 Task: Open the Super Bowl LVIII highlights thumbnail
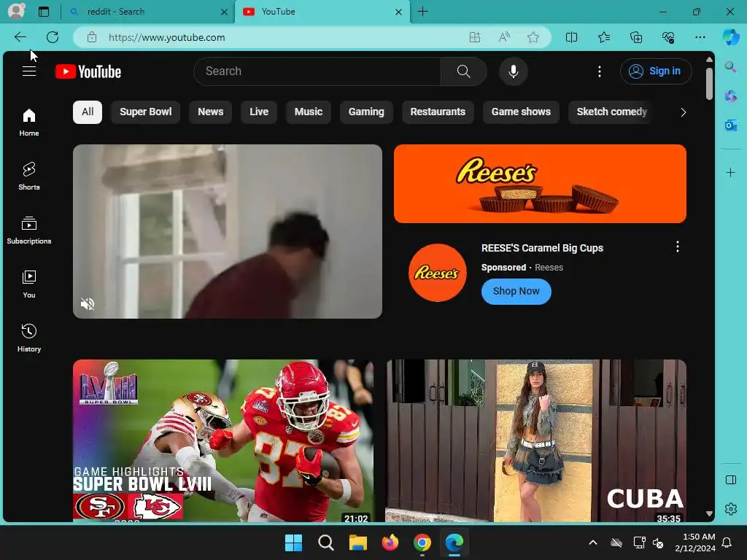(223, 441)
